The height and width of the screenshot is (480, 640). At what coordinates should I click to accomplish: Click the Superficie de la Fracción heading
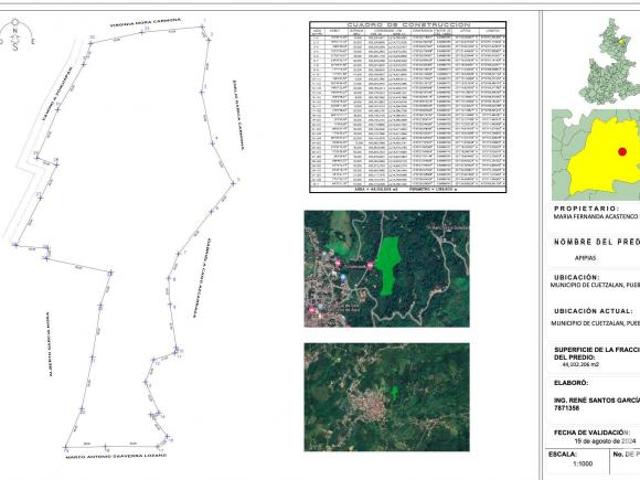(597, 353)
